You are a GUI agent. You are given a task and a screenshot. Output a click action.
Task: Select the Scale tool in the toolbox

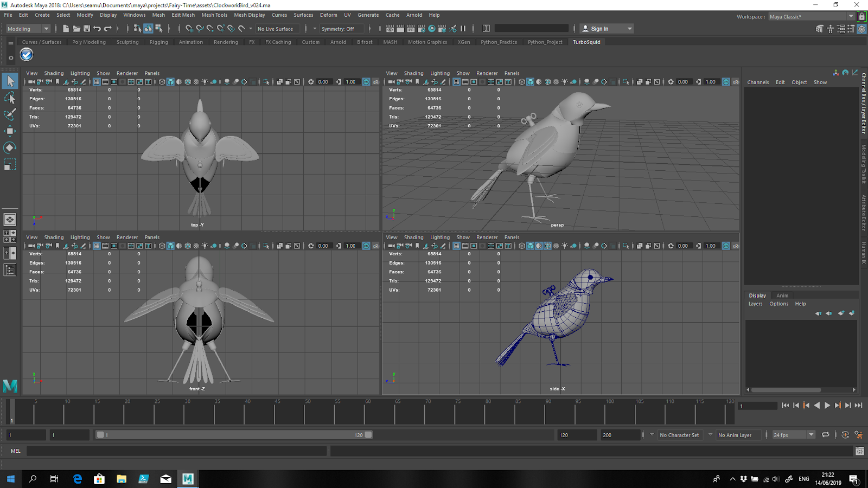click(x=10, y=164)
